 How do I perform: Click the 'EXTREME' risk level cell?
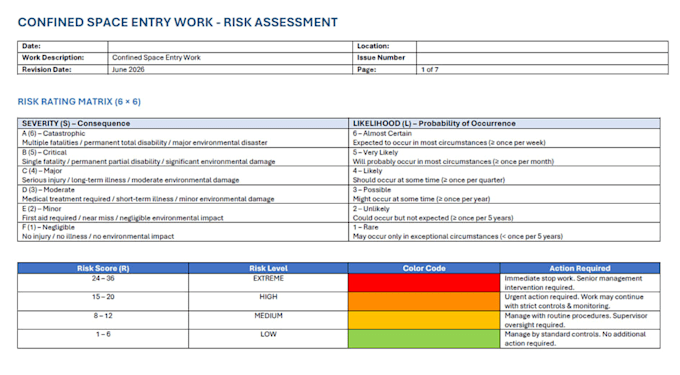[268, 283]
